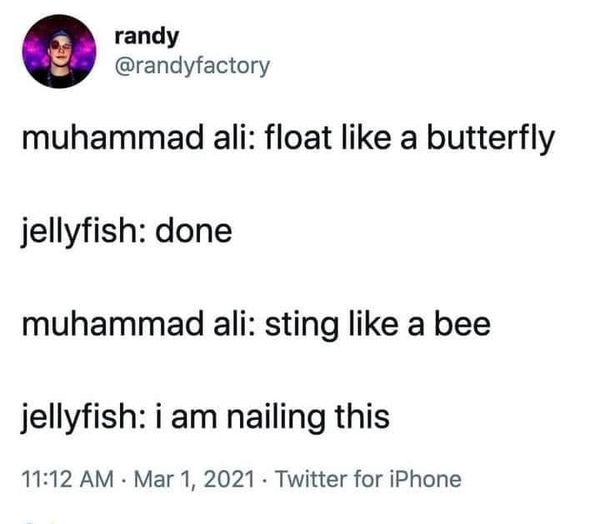Viewport: 600px width, 524px height.
Task: Click "sting" in the third tweet line
Action: (x=302, y=326)
